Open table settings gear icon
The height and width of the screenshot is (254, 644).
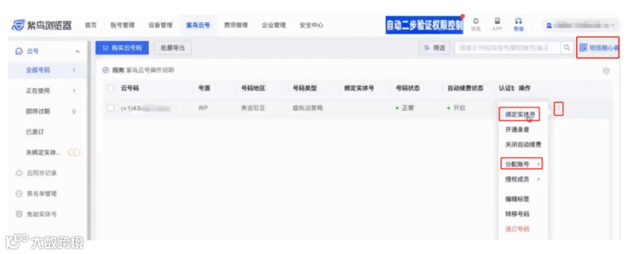(606, 71)
